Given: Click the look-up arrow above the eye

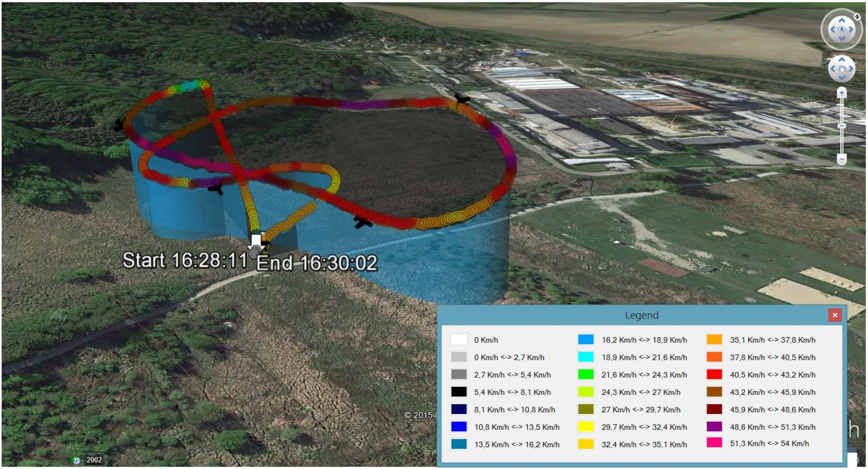Looking at the screenshot, I should (x=841, y=19).
